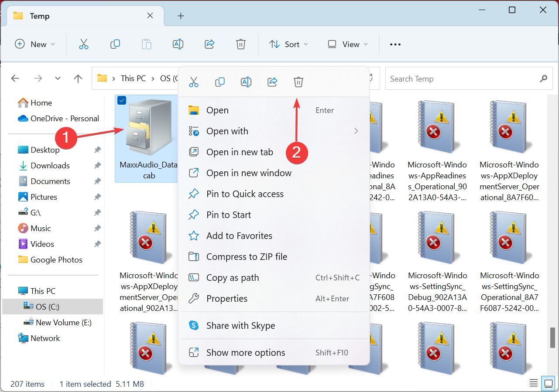
Task: Click the Copy icon in context menu
Action: click(220, 82)
